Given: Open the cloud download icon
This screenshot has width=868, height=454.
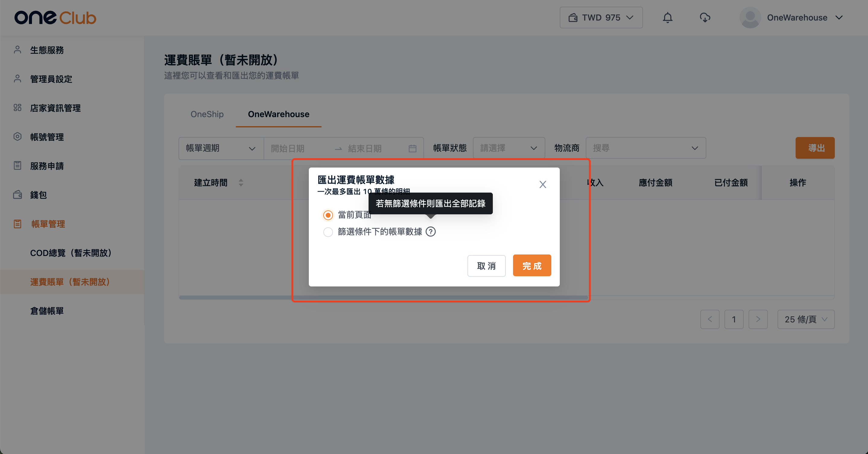Looking at the screenshot, I should pos(705,18).
